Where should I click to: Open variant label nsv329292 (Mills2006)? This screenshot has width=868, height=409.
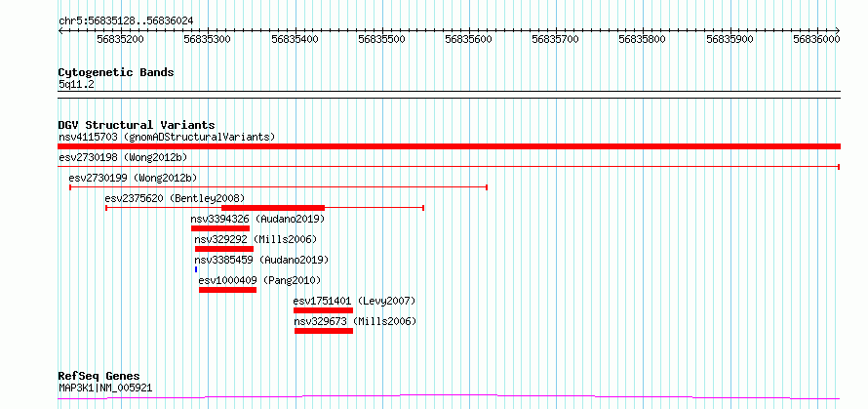click(256, 239)
